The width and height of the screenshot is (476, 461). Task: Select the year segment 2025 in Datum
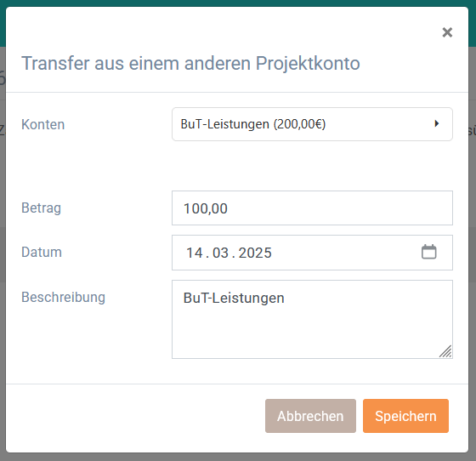pos(255,253)
